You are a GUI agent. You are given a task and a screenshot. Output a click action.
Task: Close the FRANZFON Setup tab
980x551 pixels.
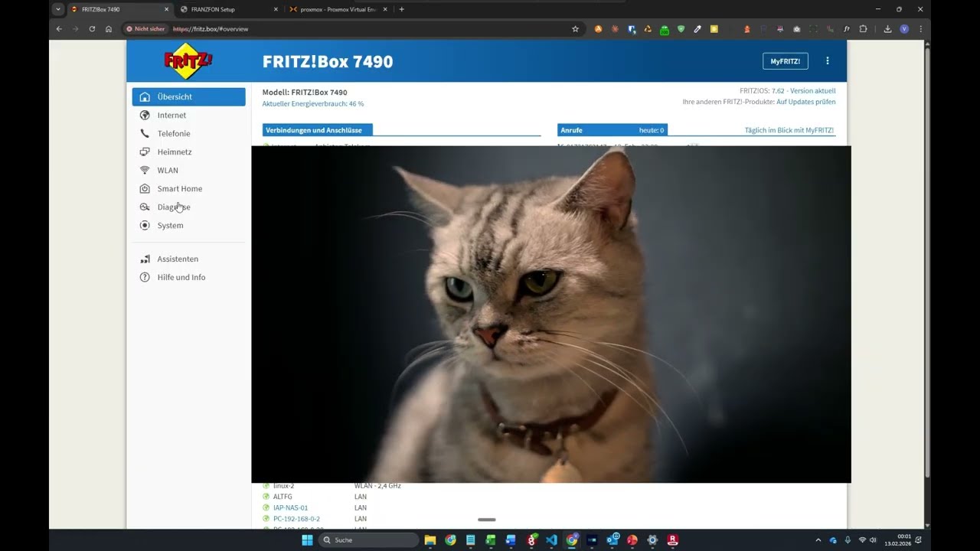click(276, 9)
